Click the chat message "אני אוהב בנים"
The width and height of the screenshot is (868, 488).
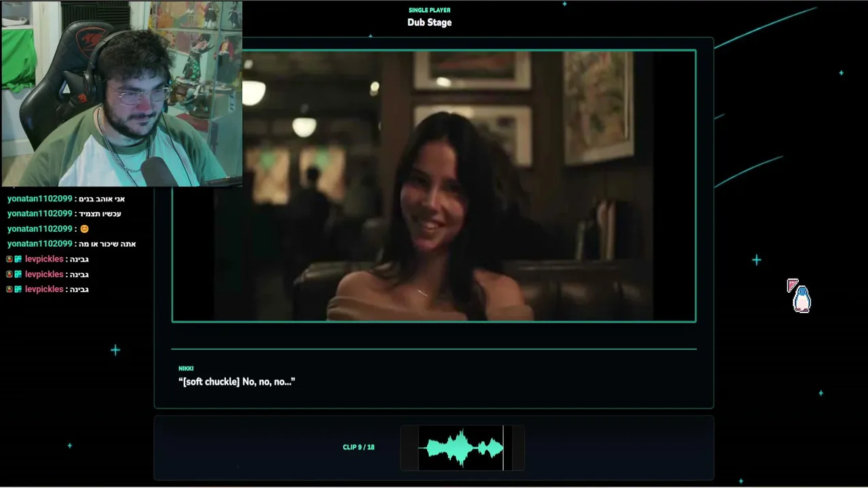click(102, 199)
